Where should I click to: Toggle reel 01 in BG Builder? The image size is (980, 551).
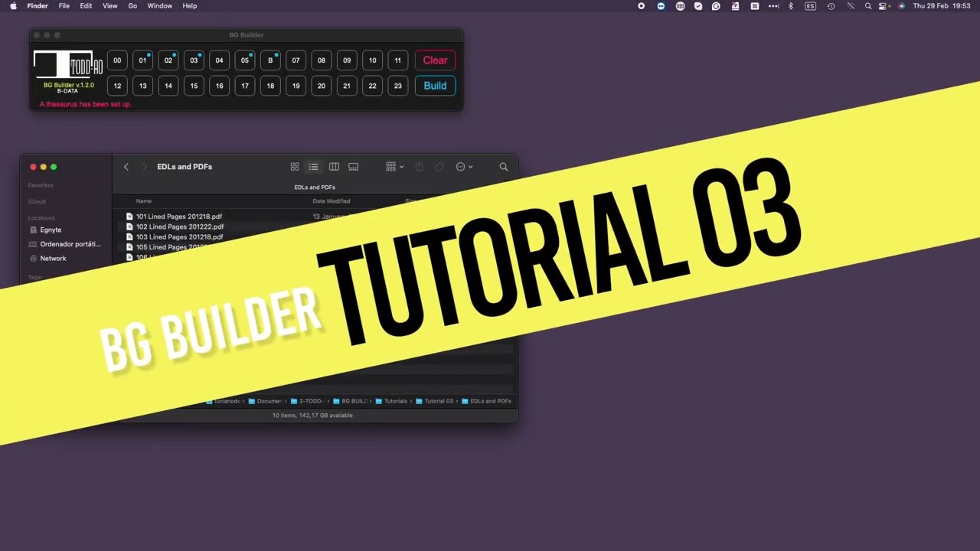[142, 60]
